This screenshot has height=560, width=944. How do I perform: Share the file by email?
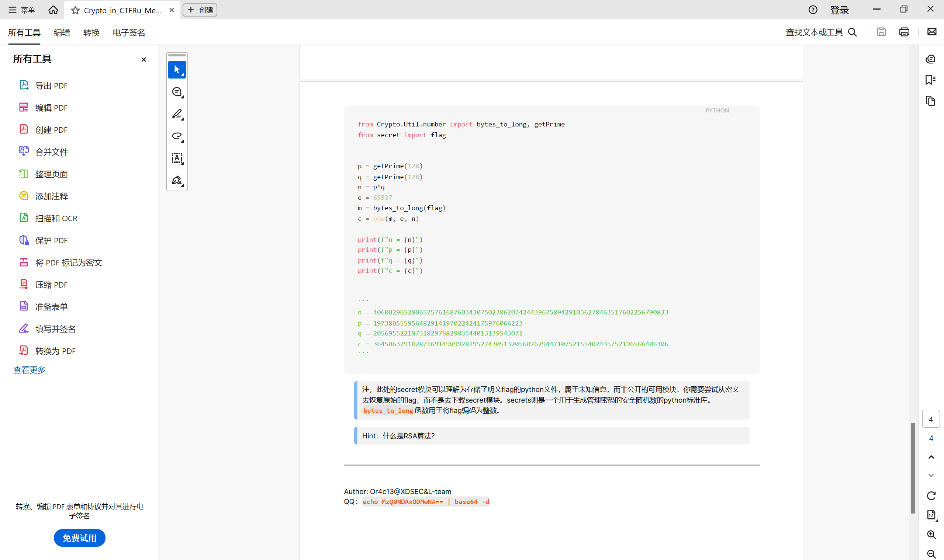click(x=931, y=32)
